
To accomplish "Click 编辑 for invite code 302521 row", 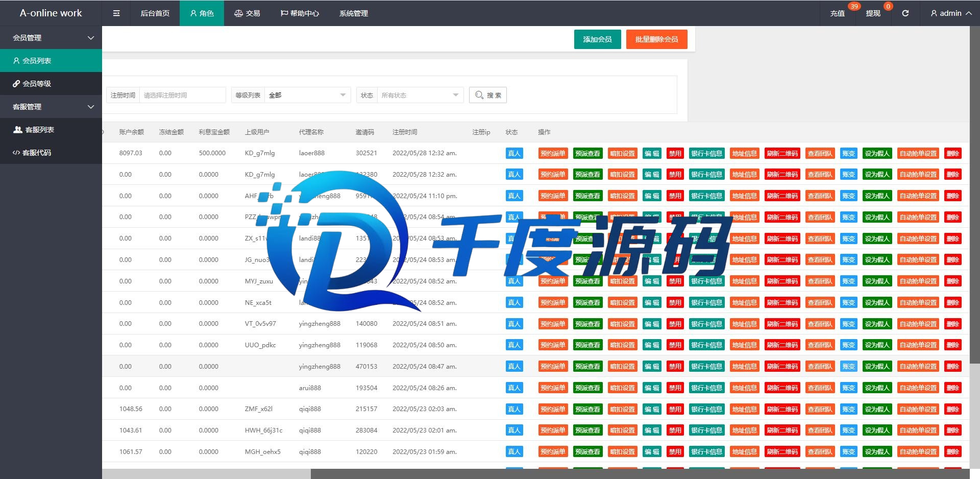I will tap(652, 153).
